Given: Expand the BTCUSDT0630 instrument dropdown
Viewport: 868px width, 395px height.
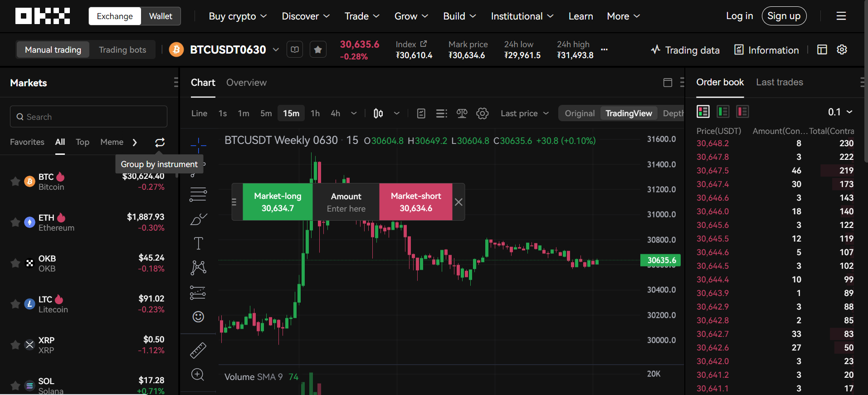Looking at the screenshot, I should (x=276, y=49).
